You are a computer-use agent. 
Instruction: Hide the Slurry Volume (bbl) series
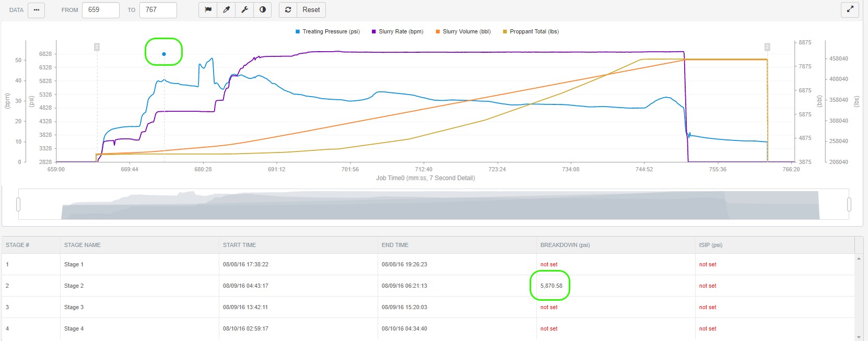463,32
